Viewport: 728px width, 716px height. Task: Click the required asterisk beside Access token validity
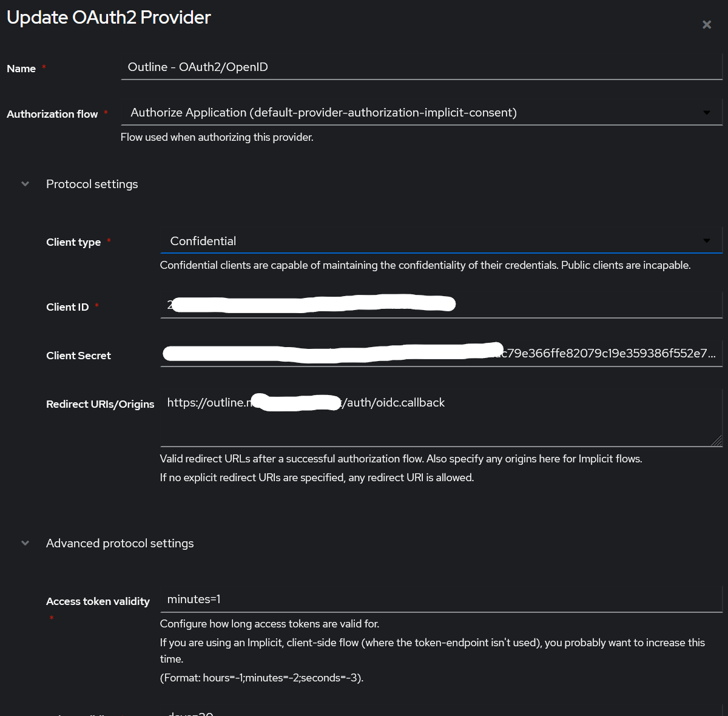(x=51, y=618)
